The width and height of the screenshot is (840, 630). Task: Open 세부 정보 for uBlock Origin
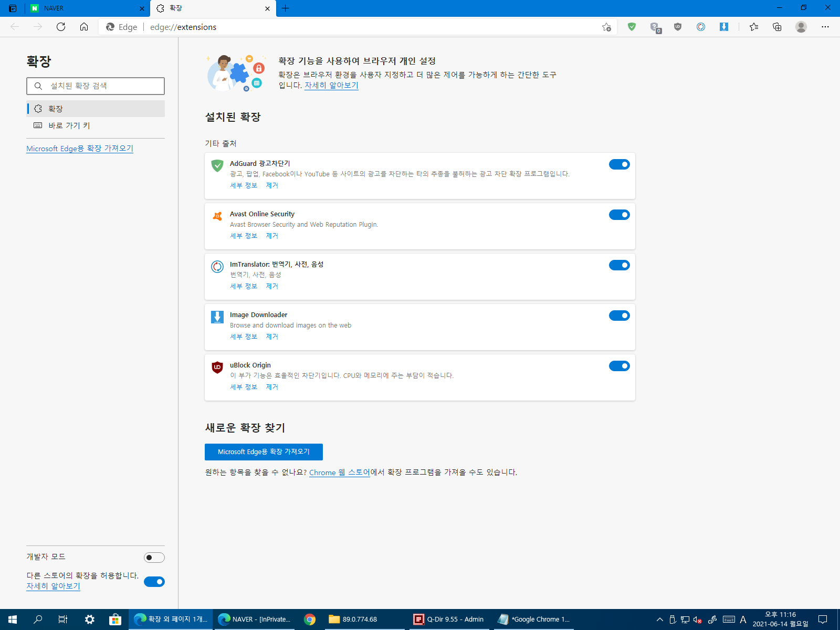[x=244, y=387]
